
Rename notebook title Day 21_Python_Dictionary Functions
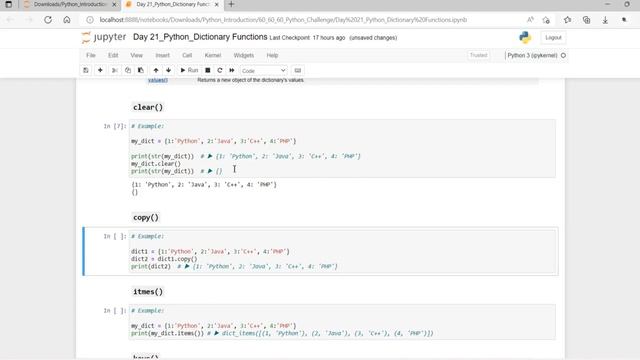200,37
